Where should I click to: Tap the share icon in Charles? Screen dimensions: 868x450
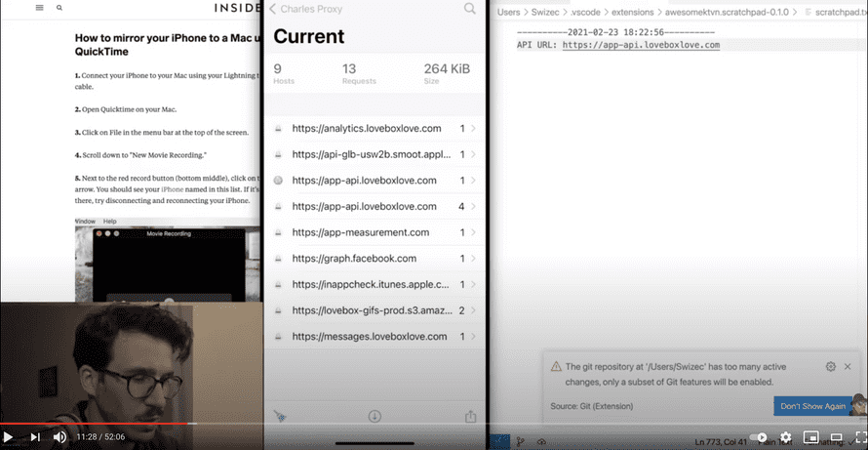[x=470, y=416]
